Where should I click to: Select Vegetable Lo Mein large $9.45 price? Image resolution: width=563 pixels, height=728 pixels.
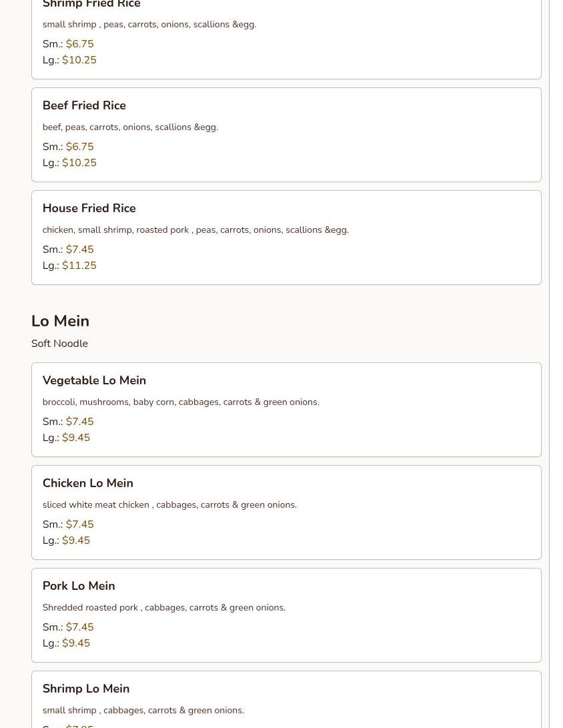(x=75, y=438)
